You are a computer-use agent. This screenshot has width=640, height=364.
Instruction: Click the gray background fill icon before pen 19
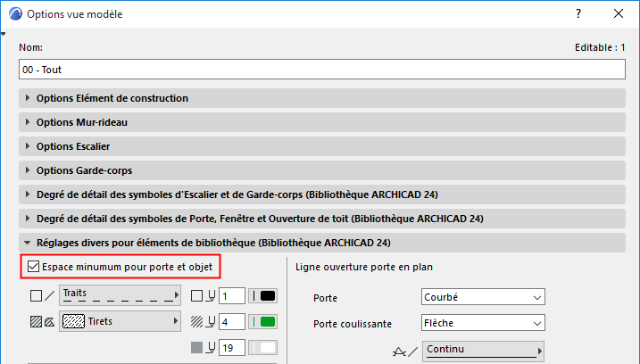tap(196, 348)
